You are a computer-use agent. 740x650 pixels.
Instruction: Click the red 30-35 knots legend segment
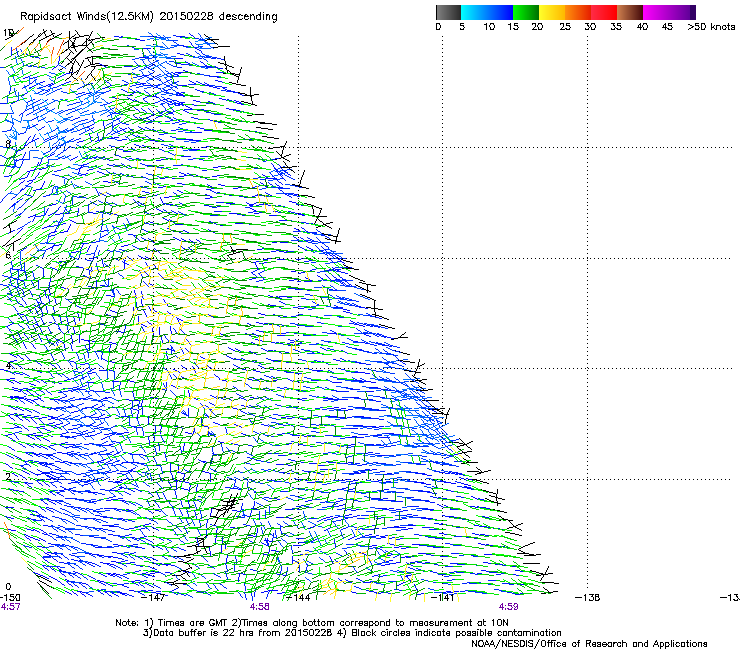pos(604,12)
